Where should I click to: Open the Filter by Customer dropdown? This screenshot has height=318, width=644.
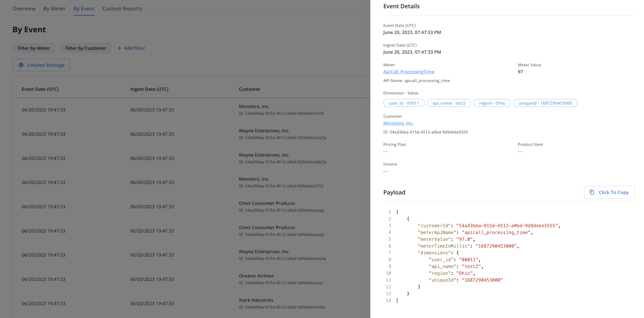(86, 48)
